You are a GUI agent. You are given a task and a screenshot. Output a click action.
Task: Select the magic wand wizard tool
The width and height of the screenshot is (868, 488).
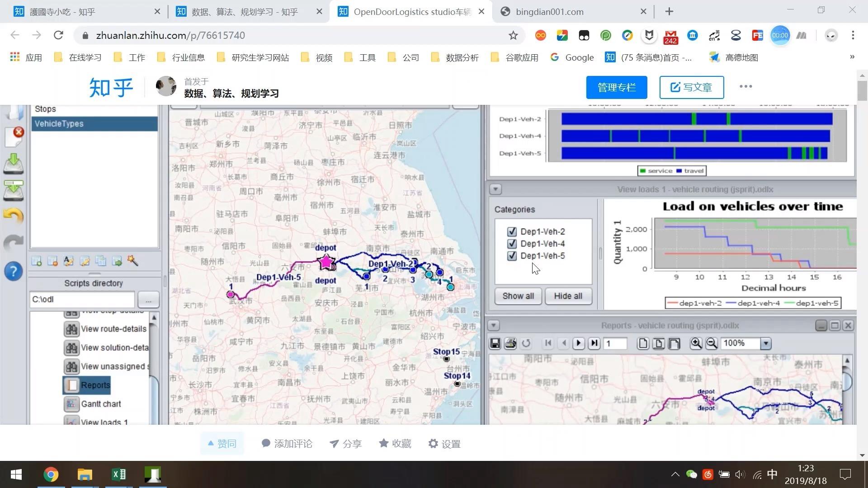pos(133,261)
